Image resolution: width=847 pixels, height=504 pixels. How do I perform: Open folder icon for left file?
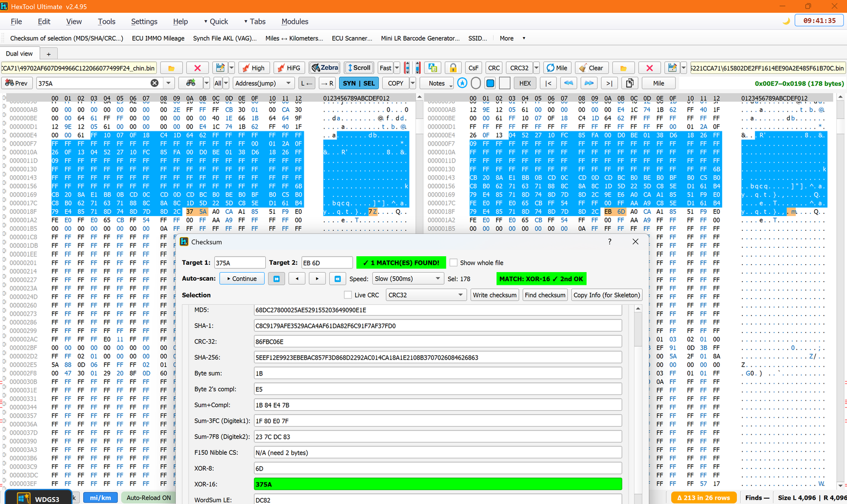[171, 68]
